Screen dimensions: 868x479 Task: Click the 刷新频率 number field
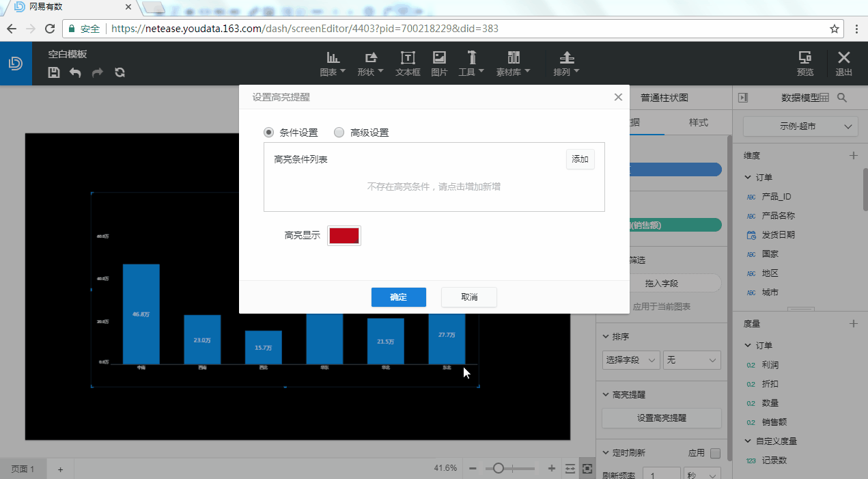point(662,474)
